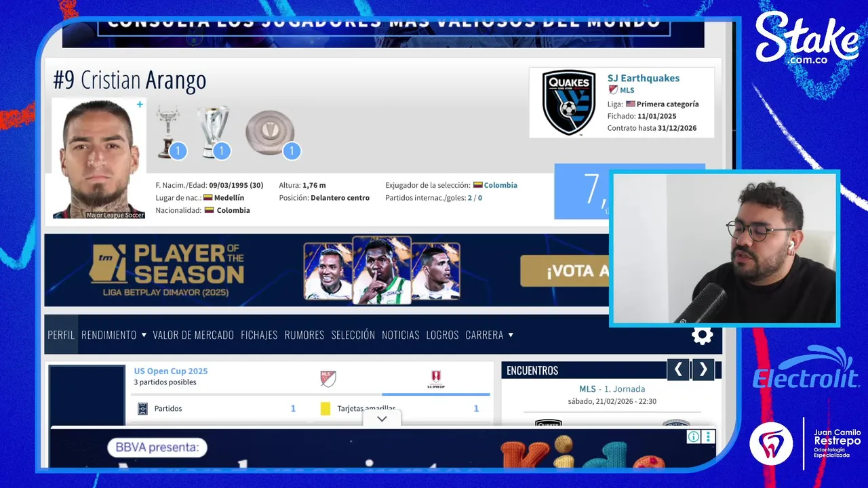
Task: Click the middle player card in banner
Action: pos(382,270)
